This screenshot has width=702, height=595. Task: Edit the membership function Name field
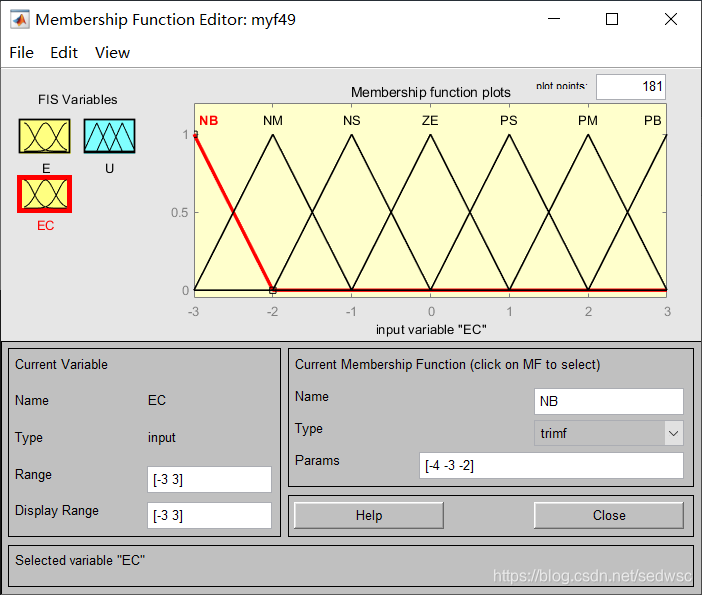pos(608,401)
